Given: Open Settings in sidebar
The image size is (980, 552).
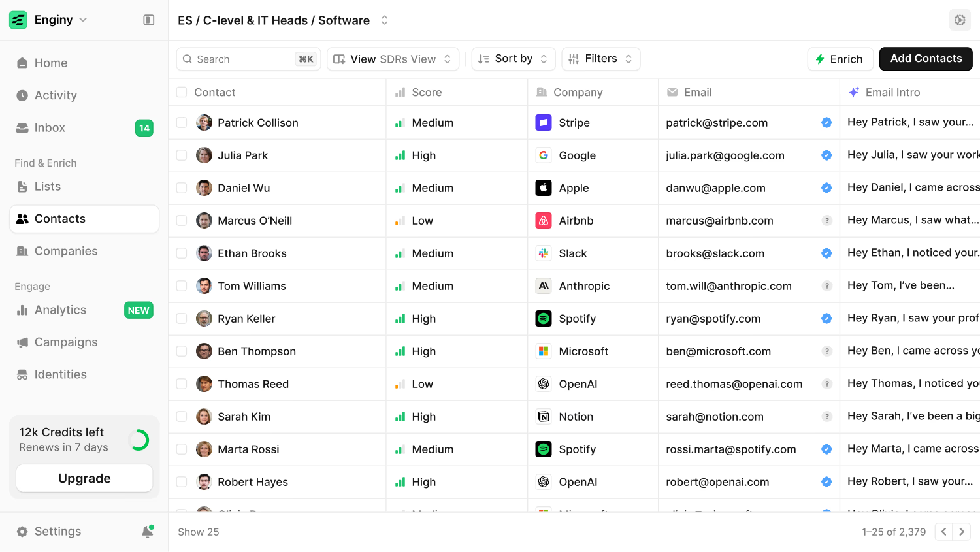Looking at the screenshot, I should click(49, 532).
